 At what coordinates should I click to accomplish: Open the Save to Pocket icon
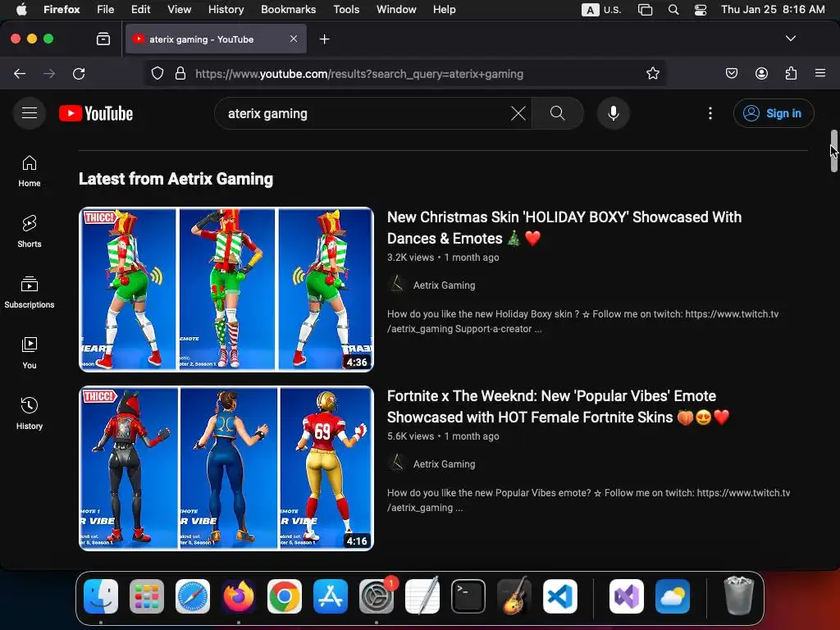(732, 73)
